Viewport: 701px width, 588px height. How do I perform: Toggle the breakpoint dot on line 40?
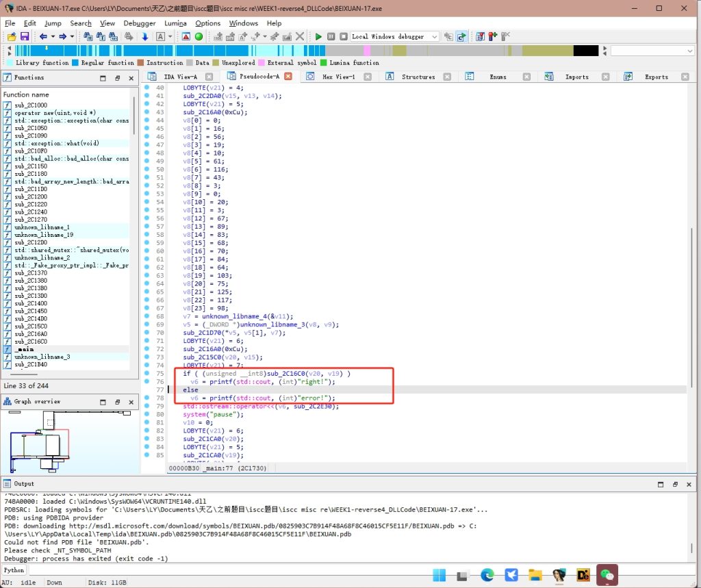pos(146,88)
